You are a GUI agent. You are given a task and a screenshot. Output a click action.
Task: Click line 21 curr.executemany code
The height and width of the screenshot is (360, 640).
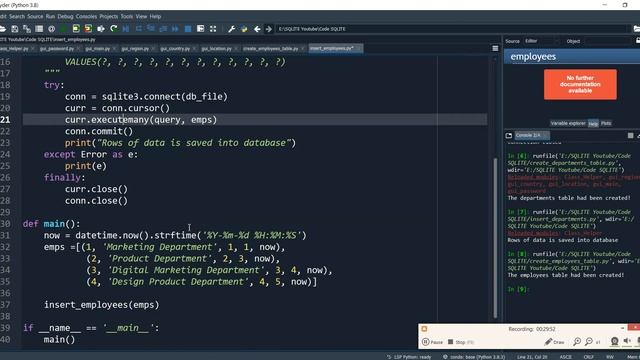click(141, 120)
